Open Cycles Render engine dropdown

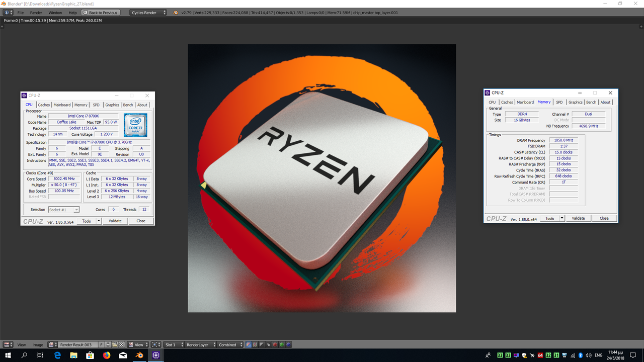(x=148, y=13)
